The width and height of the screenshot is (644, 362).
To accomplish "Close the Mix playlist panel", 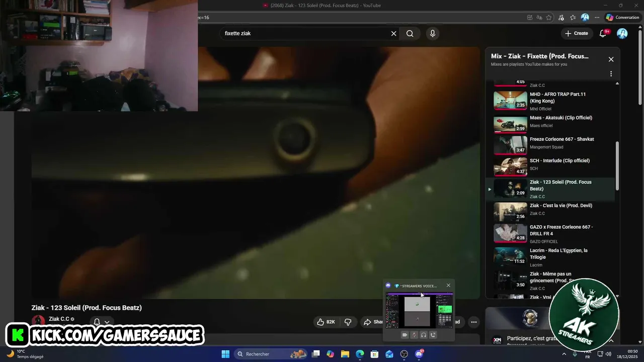I will [611, 59].
